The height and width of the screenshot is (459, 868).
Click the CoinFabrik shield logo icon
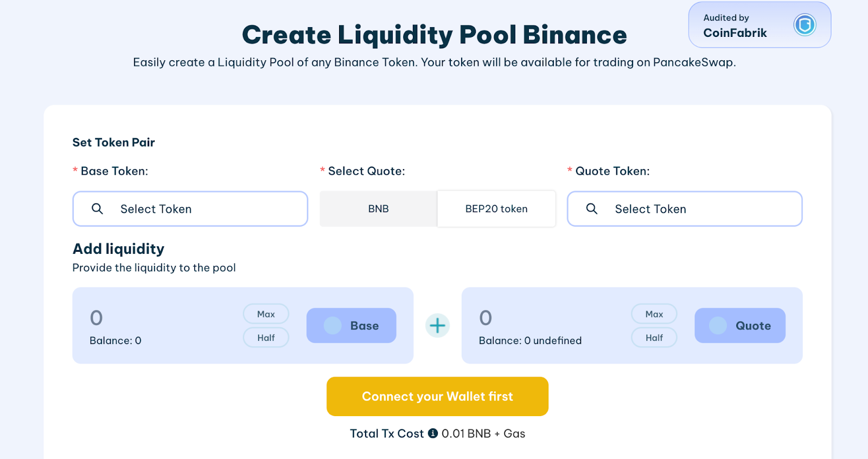click(805, 25)
